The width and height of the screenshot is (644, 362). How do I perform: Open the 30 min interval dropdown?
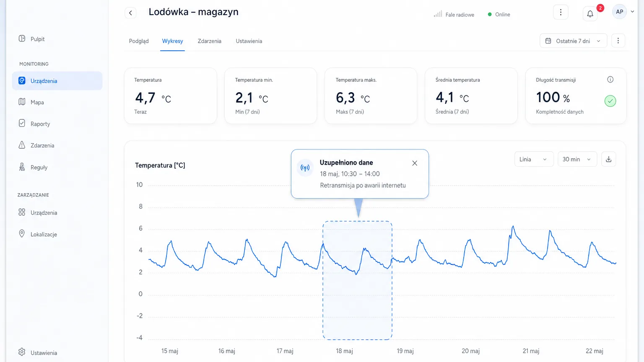point(577,159)
